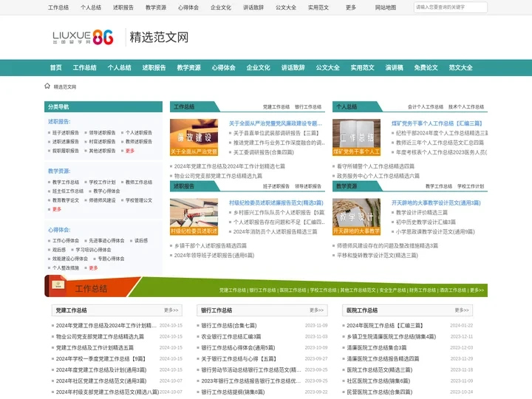Click 更多>> beside 党建工作总结 list heading
532x399 pixels.
click(171, 310)
